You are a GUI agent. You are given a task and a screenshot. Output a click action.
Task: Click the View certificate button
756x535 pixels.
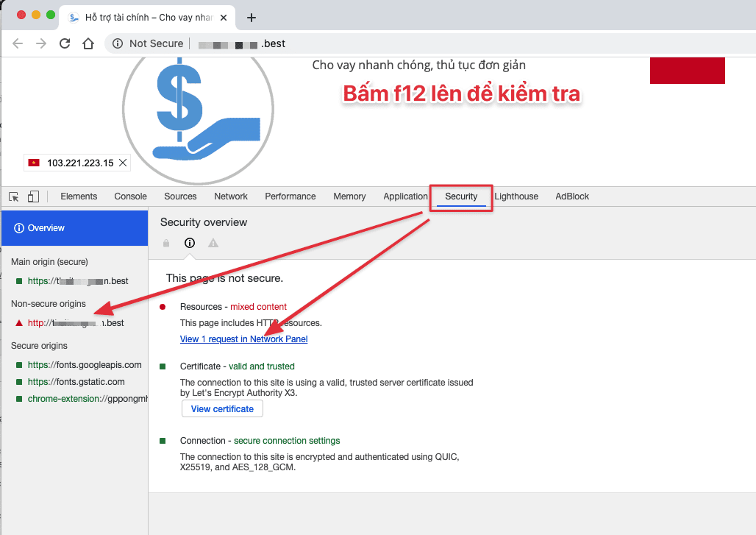221,408
